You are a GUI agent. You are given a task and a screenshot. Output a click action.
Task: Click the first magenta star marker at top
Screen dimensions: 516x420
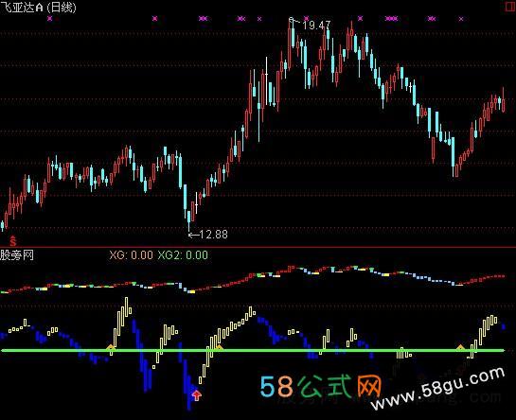tap(49, 18)
